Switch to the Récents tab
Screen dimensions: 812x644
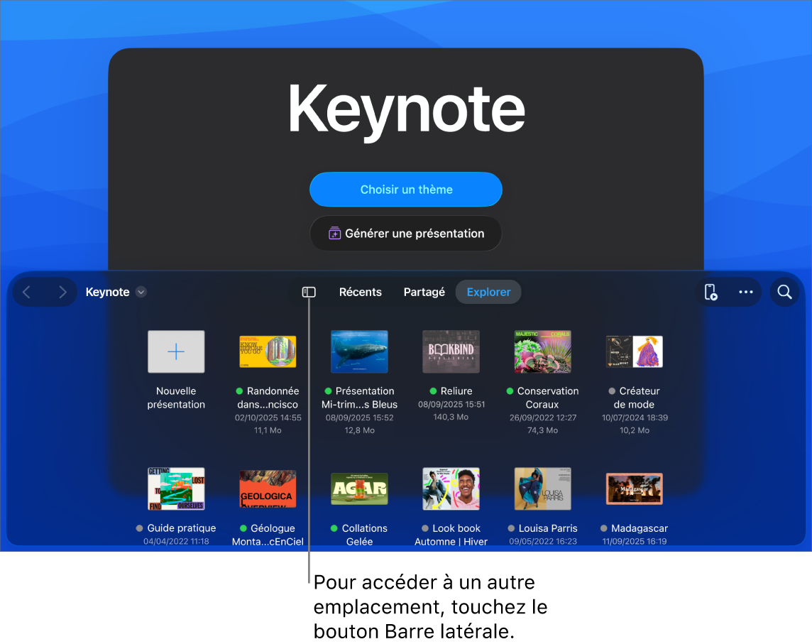[361, 293]
